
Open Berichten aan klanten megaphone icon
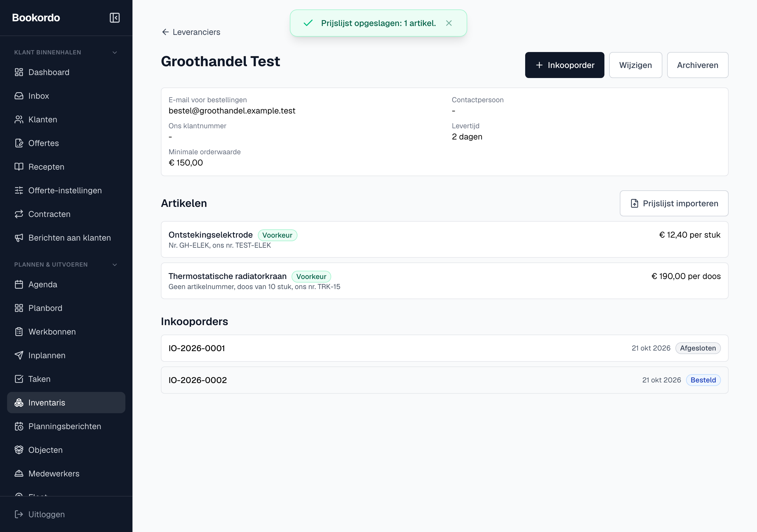pos(19,238)
